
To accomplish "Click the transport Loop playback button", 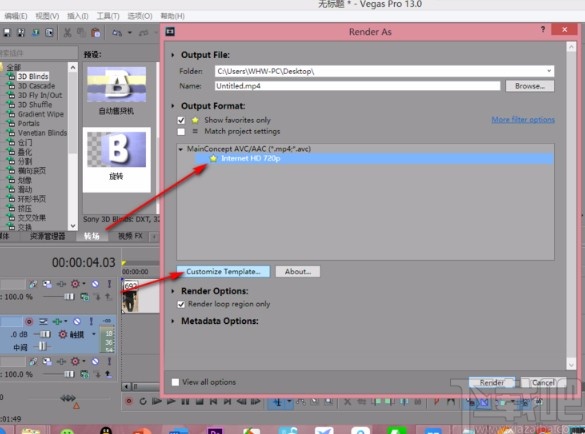I will click(143, 402).
